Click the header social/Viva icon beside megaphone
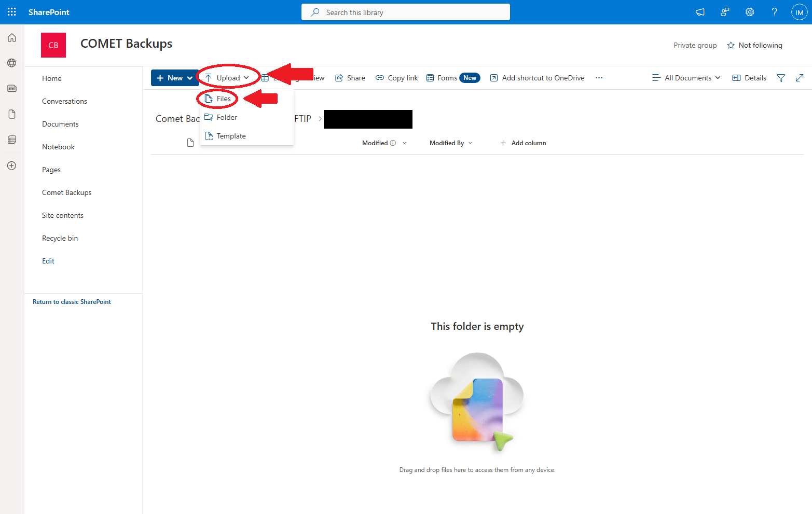Image resolution: width=812 pixels, height=514 pixels. [725, 12]
